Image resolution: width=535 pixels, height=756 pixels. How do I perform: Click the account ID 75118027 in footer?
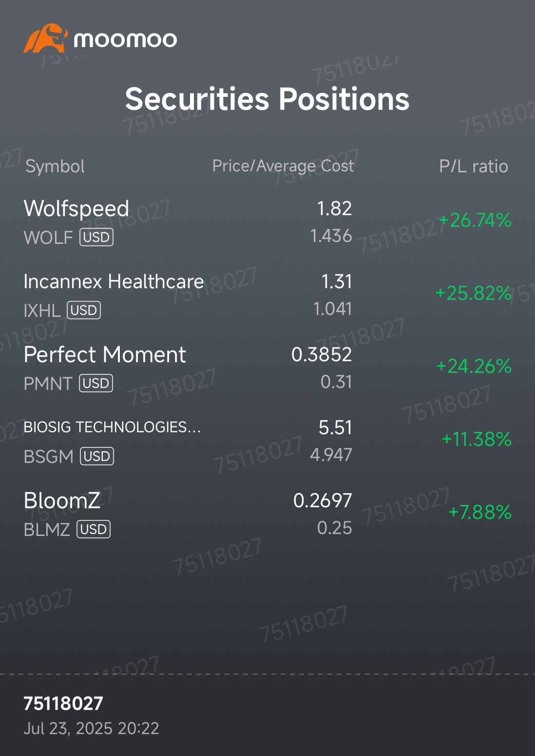pos(63,703)
